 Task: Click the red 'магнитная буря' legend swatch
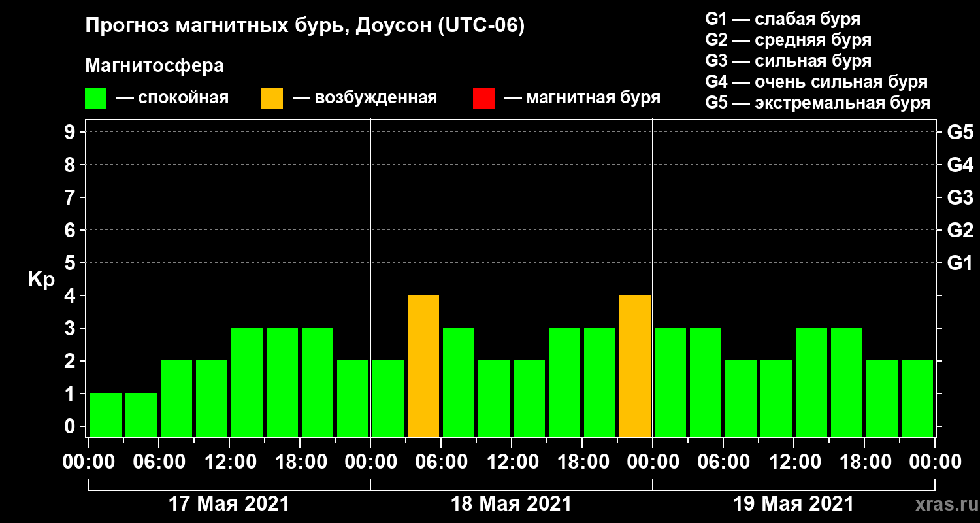click(483, 99)
